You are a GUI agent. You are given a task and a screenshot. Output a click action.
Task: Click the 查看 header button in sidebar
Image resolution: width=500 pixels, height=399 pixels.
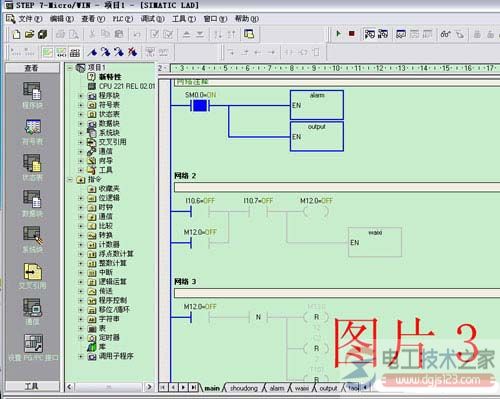coord(32,68)
